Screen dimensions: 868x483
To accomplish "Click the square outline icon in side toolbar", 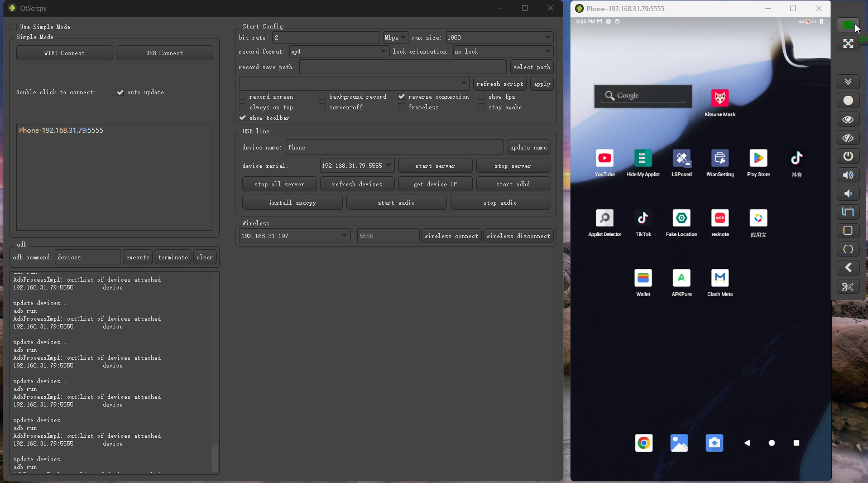I will 848,230.
